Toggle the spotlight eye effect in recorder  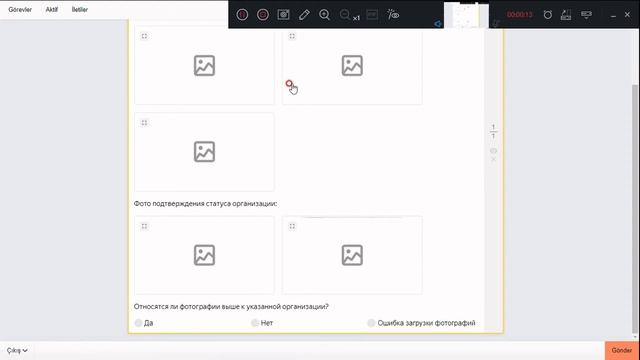click(393, 15)
